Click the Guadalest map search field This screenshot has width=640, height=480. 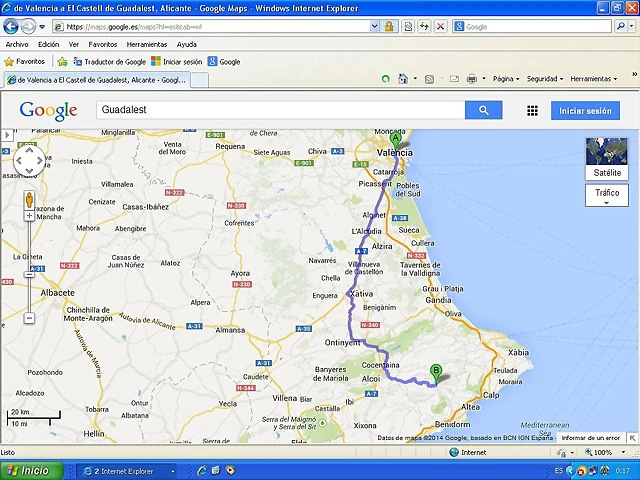[280, 110]
